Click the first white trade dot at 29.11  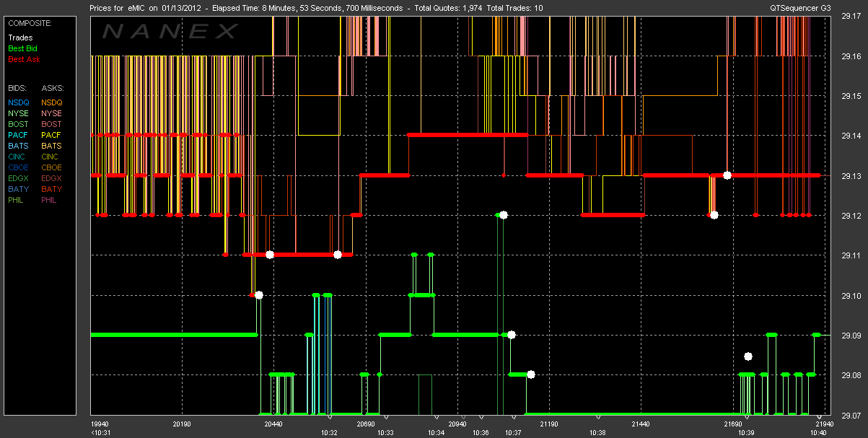(270, 254)
